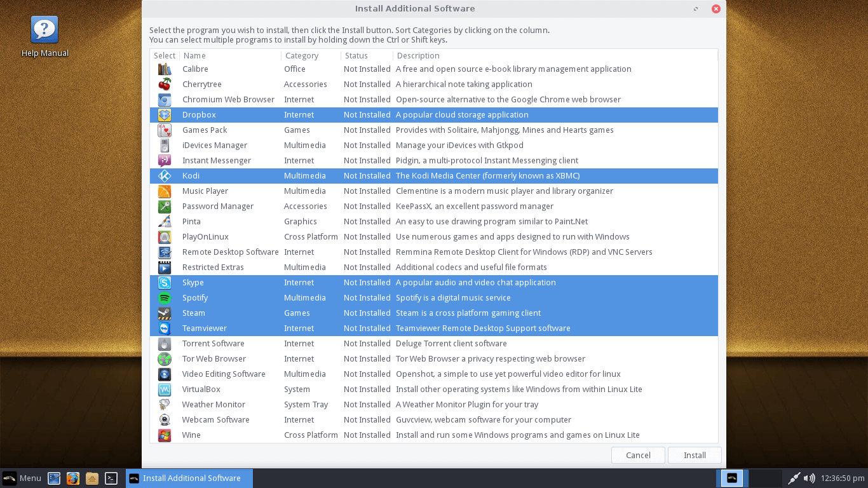Click the dialog's restore window button
Screen dimensions: 868x488
(x=696, y=9)
